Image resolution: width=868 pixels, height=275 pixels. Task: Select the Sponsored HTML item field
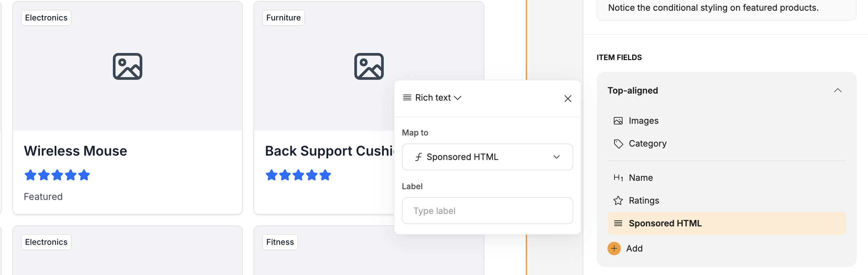click(x=726, y=223)
